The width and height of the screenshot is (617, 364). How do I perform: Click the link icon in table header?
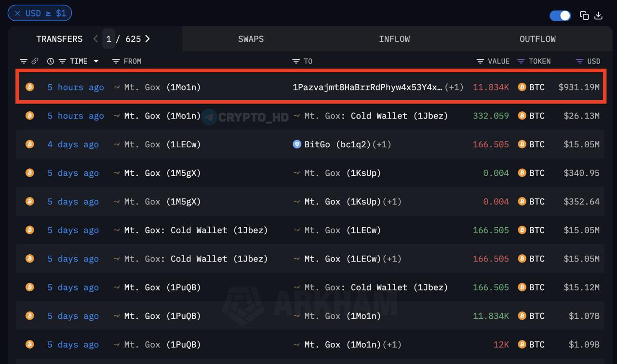click(35, 61)
